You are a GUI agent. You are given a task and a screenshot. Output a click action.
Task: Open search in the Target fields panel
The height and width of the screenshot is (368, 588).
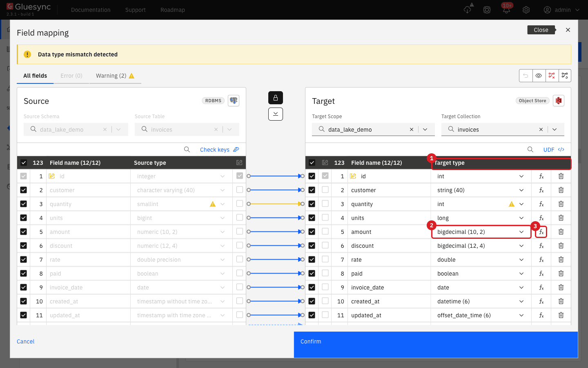pos(530,150)
